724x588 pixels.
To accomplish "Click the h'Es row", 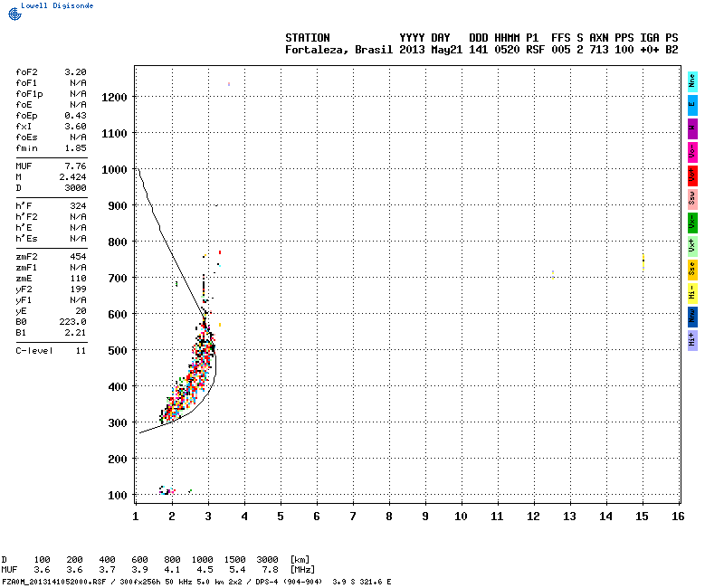I will coord(51,239).
